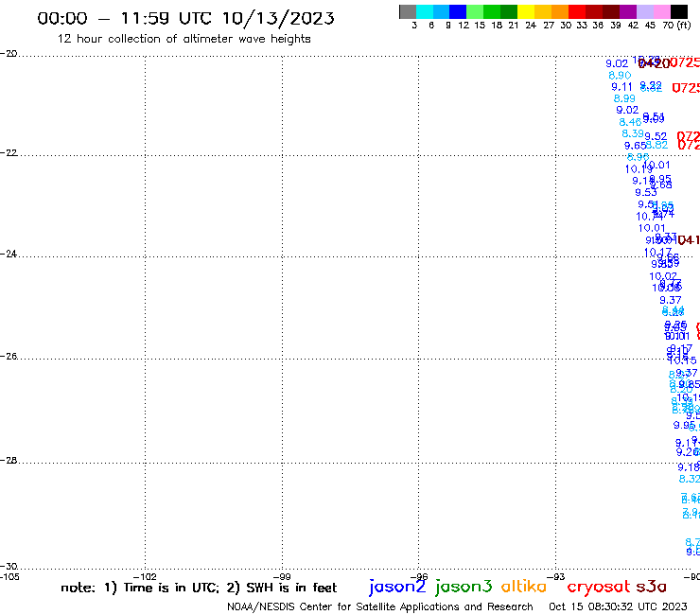This screenshot has width=700, height=615.
Task: Click the '8.46' wave height reading
Action: point(630,122)
